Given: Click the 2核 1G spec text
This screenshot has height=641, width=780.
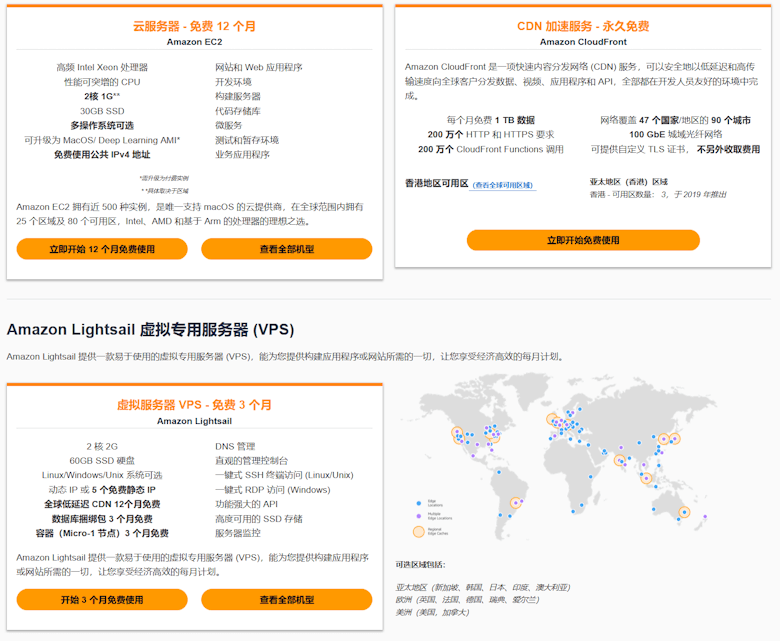Looking at the screenshot, I should (x=102, y=96).
